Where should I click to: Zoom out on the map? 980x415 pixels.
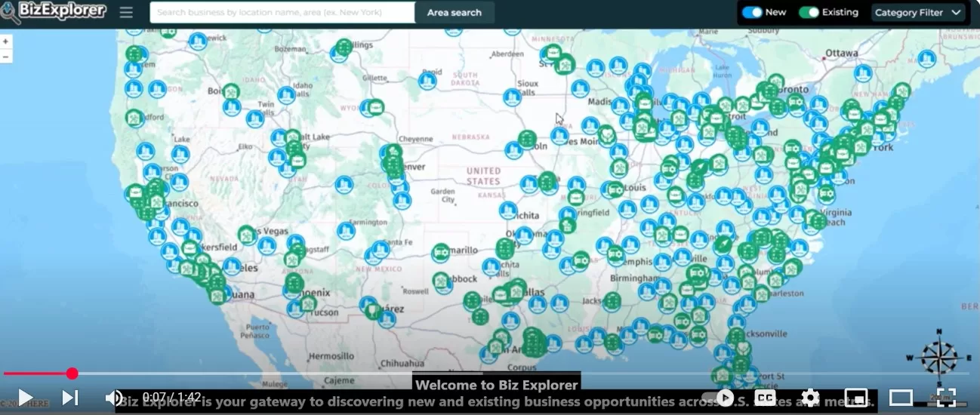[x=6, y=57]
